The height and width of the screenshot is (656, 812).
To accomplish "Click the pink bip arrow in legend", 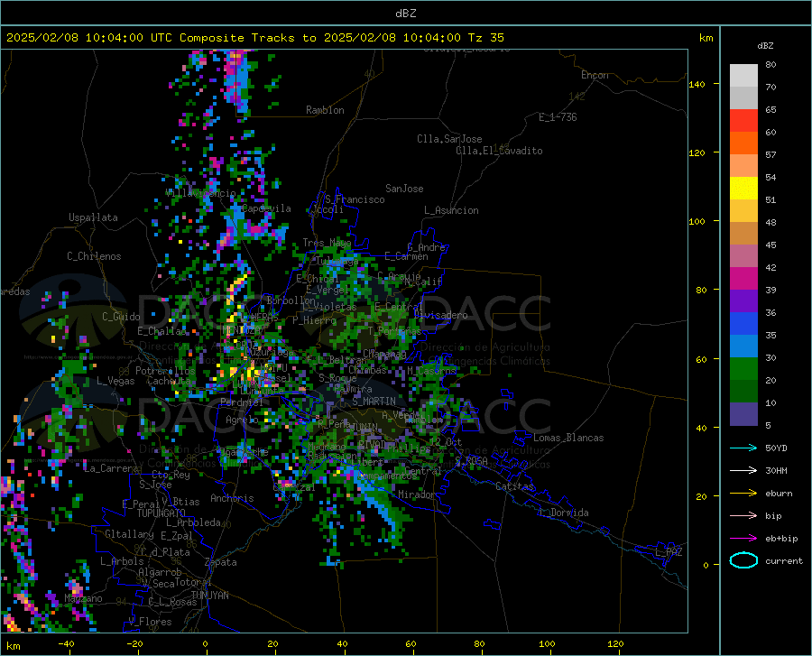I will tap(743, 516).
